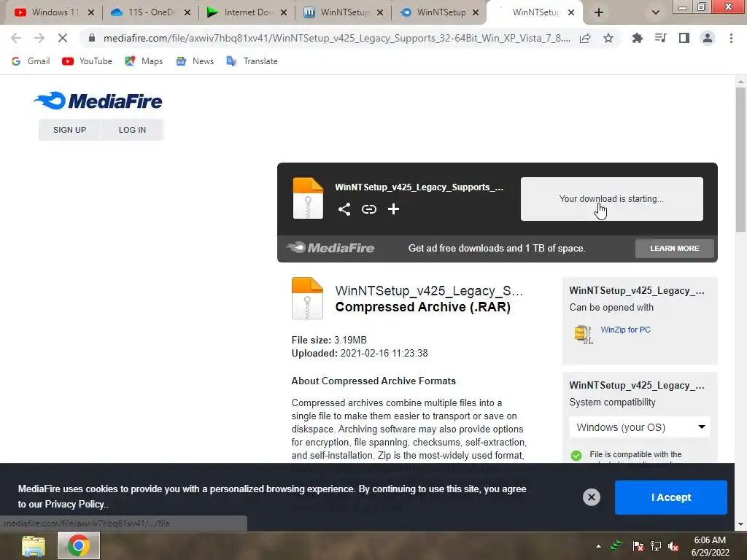Click the Chrome taskbar icon
The width and height of the screenshot is (747, 560).
(x=79, y=545)
